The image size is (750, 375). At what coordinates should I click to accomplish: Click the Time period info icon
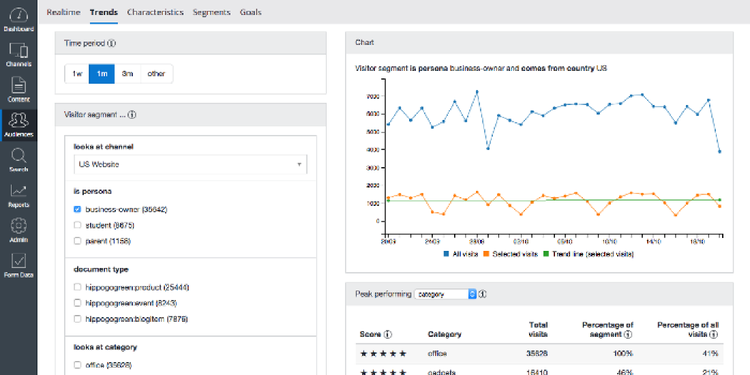(111, 43)
